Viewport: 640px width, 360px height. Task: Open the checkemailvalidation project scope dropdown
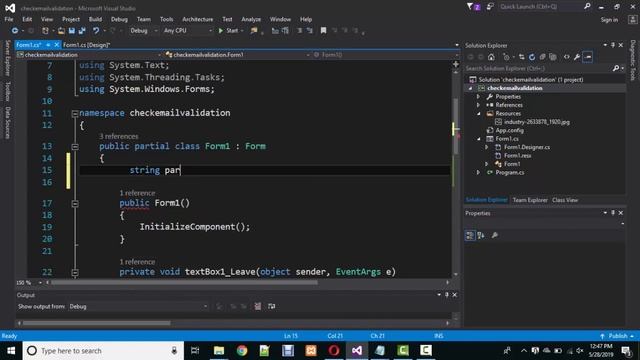pyautogui.click(x=89, y=55)
